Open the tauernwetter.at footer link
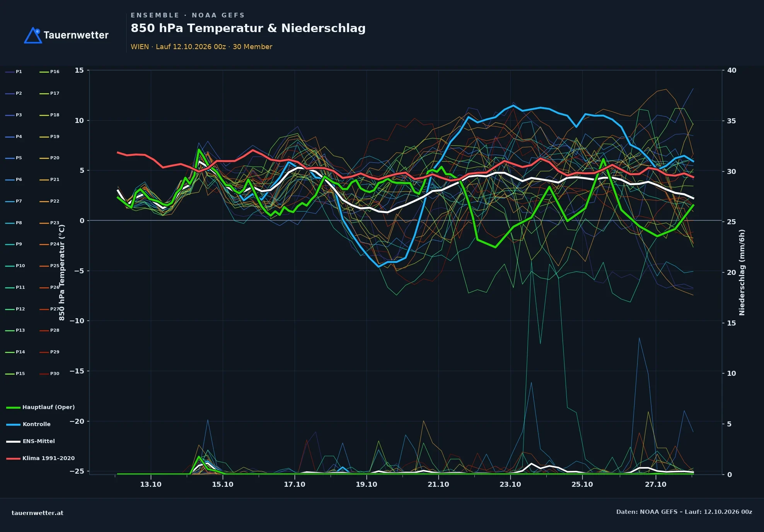The image size is (764, 532). point(38,513)
